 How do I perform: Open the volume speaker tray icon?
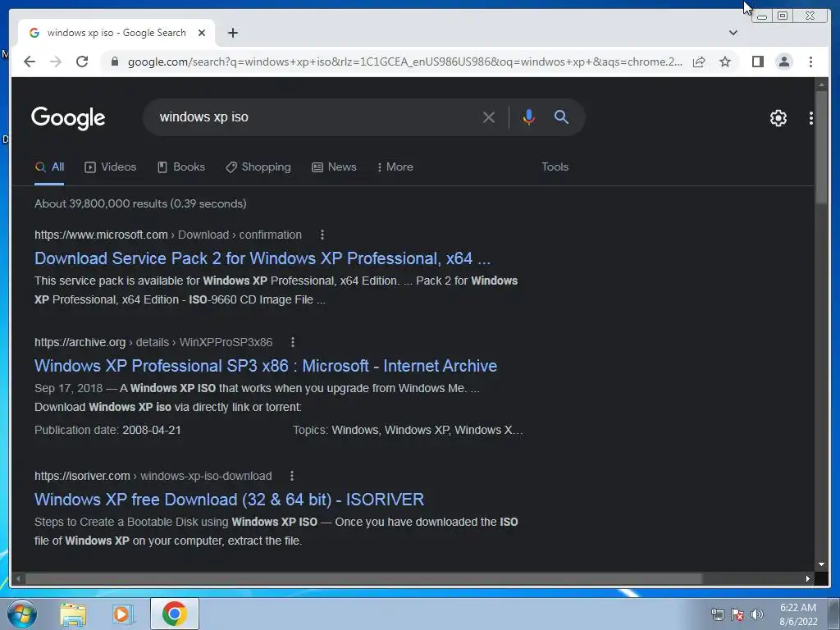coord(756,614)
